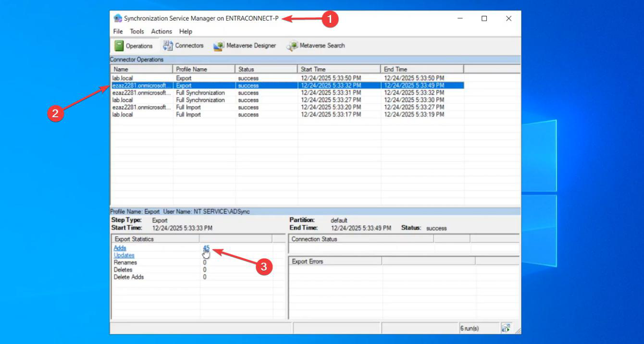Click the status bar sync icon
This screenshot has height=344, width=644.
point(506,328)
